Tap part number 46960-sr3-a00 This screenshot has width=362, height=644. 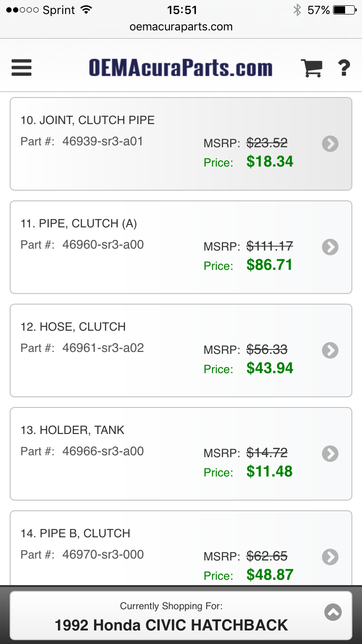point(103,245)
